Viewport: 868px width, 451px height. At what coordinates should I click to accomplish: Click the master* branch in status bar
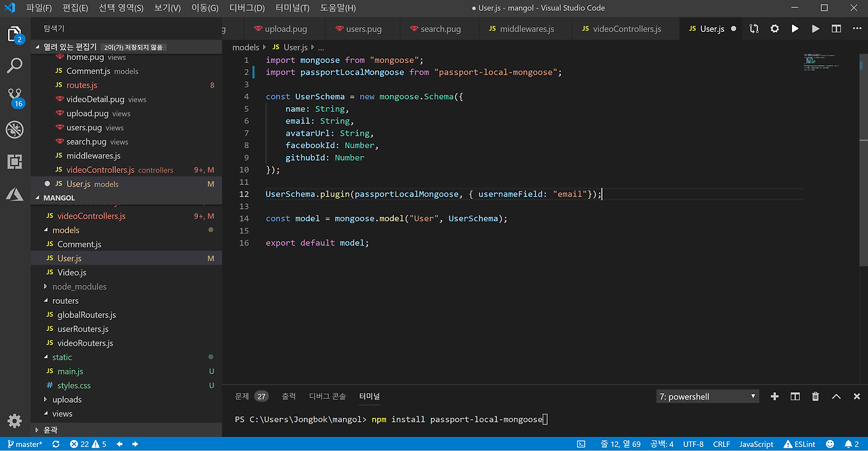(24, 444)
